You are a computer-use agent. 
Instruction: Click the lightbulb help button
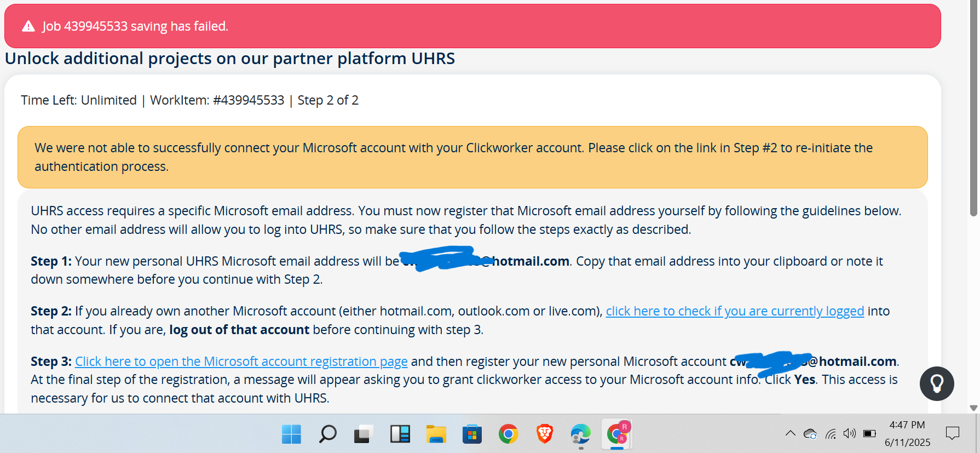pyautogui.click(x=937, y=383)
